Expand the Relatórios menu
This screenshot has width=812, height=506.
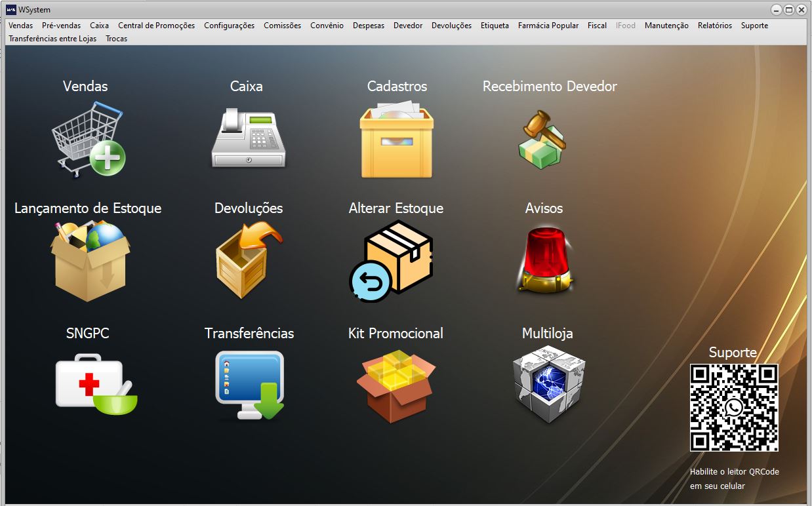tap(714, 26)
